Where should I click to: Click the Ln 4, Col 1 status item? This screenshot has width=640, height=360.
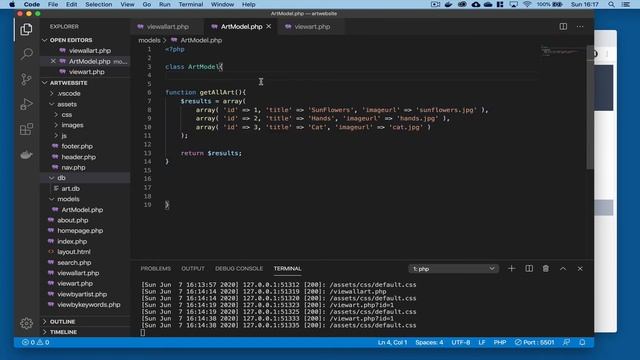[x=392, y=342]
